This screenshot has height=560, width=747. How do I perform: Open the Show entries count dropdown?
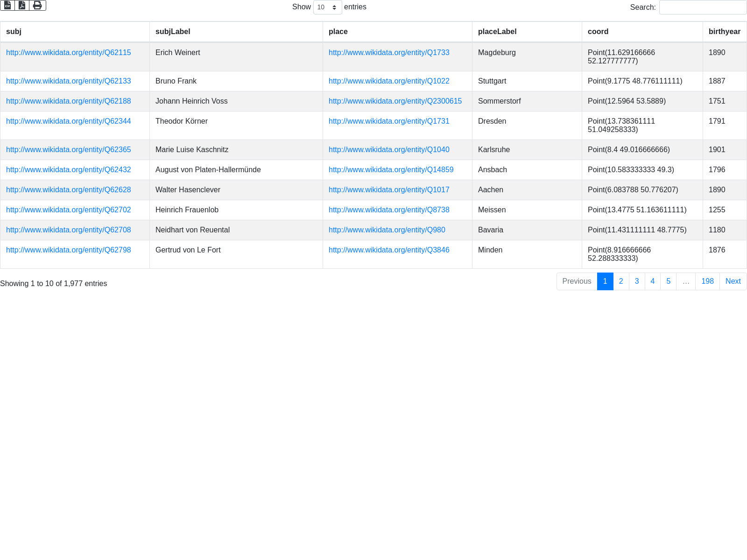tap(327, 7)
